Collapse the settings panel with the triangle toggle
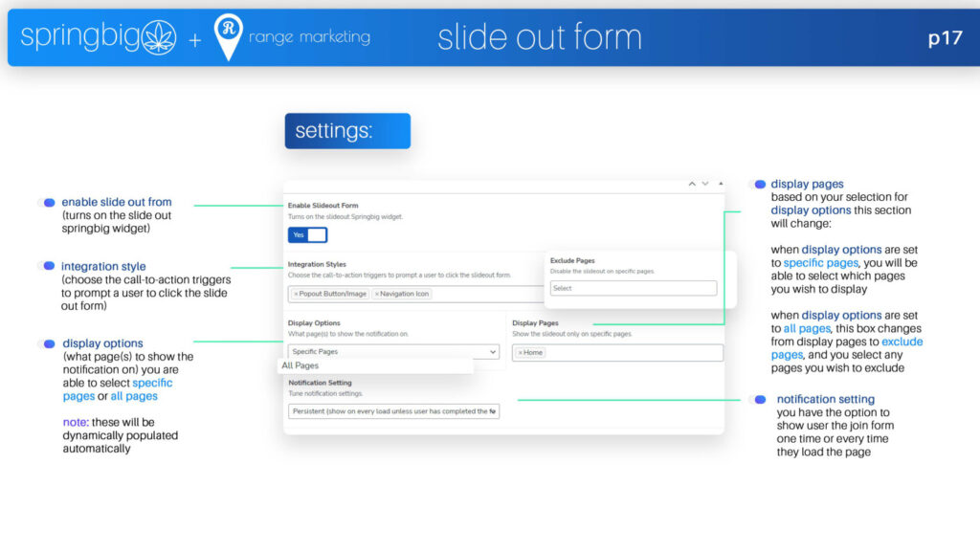Image resolution: width=980 pixels, height=552 pixels. 721,185
